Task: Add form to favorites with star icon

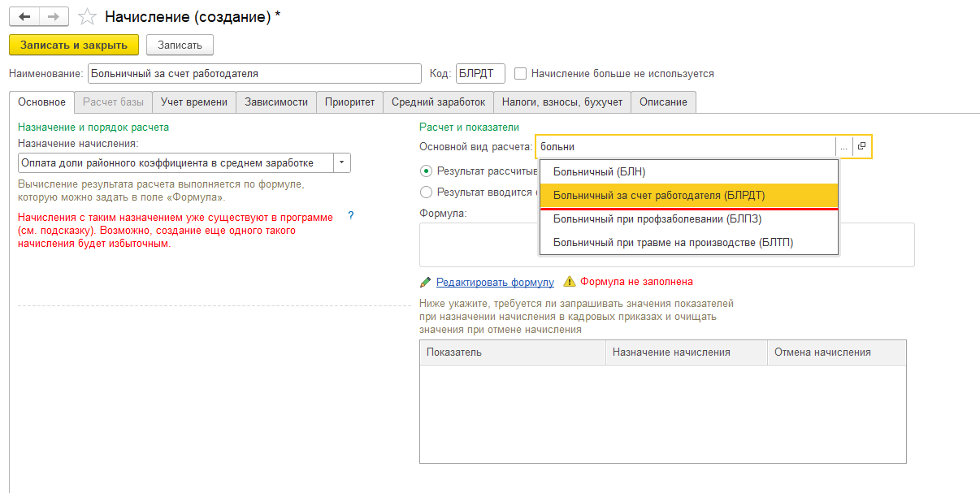Action: pos(87,17)
